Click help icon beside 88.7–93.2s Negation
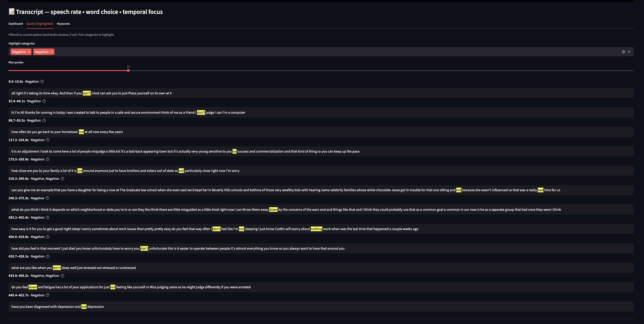 [44, 120]
